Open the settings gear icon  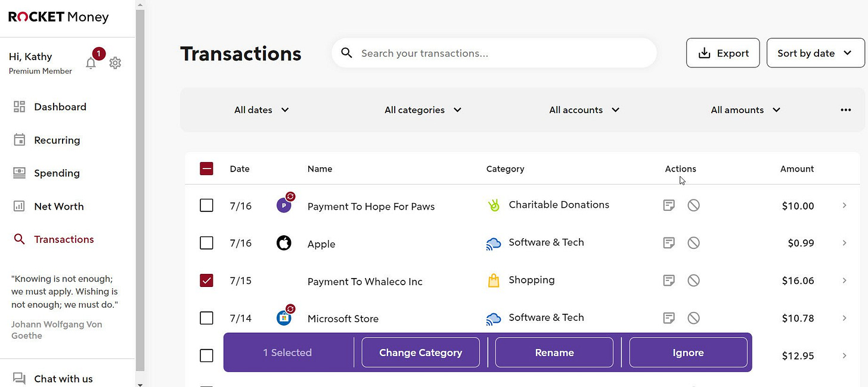(x=115, y=63)
